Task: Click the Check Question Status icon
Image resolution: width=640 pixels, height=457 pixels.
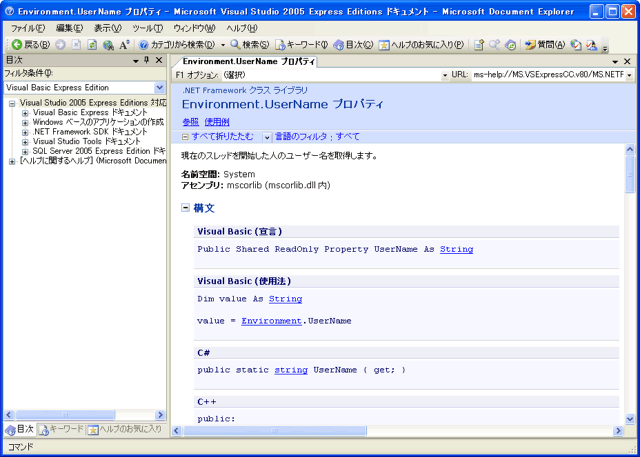Action: [576, 44]
